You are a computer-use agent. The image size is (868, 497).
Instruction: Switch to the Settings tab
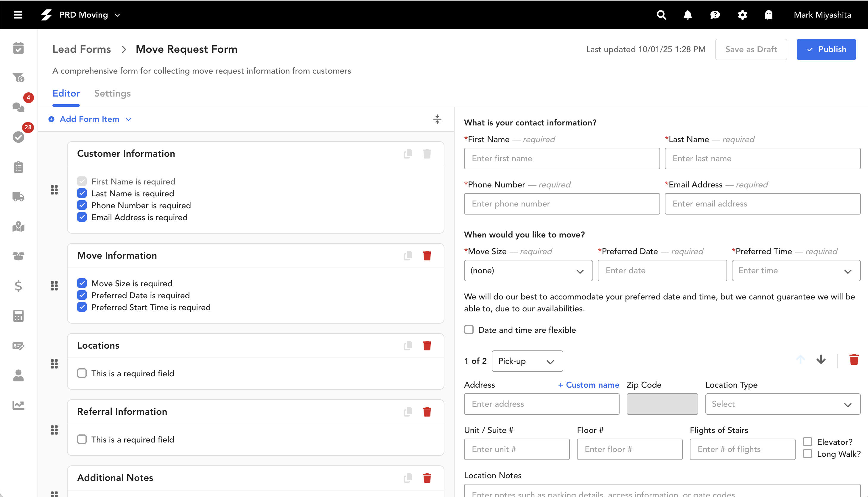[112, 94]
